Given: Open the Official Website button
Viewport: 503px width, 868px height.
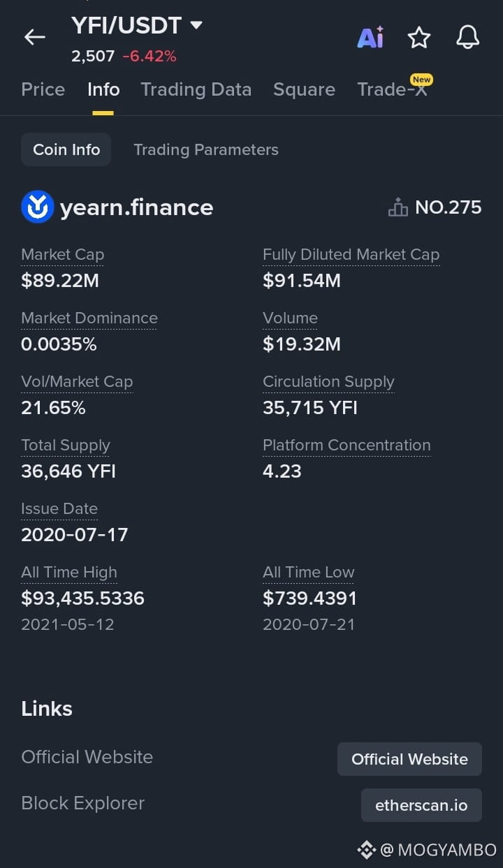Looking at the screenshot, I should point(409,759).
